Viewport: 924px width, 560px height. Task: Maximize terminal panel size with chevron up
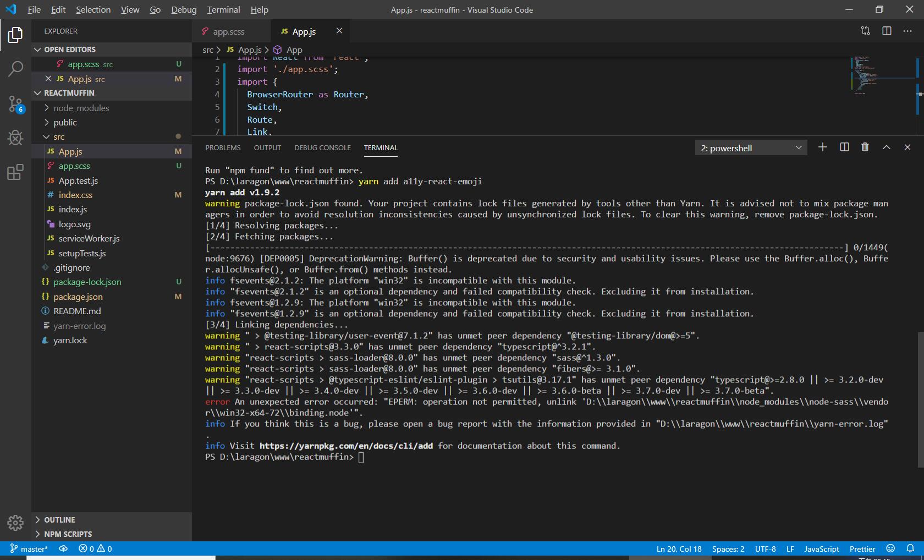click(x=887, y=147)
